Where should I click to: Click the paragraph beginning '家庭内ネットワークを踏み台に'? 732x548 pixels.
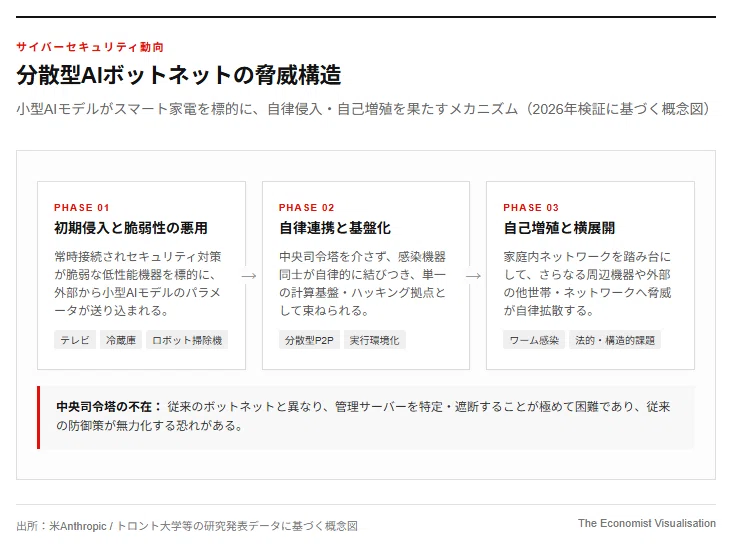point(587,283)
